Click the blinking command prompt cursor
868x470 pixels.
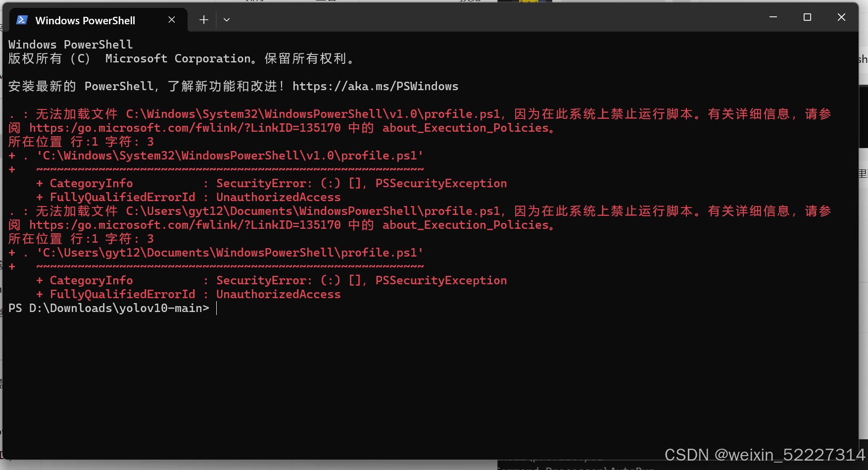[216, 308]
